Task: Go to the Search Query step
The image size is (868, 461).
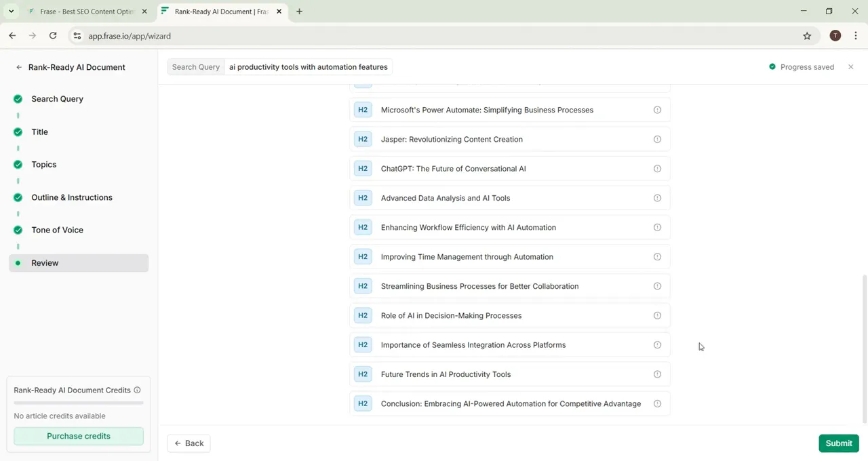Action: tap(57, 99)
